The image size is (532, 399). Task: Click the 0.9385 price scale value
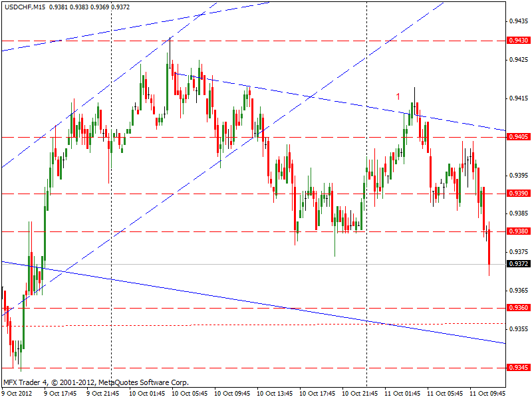click(519, 213)
